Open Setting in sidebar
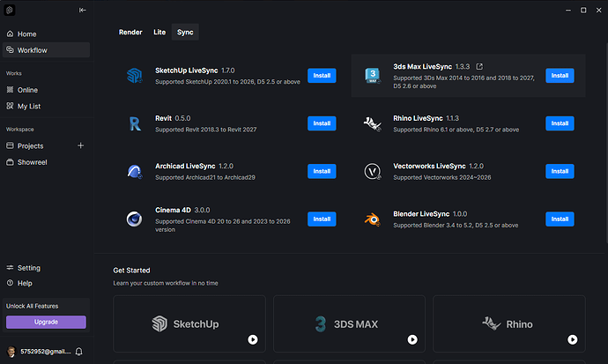608x364 pixels. (46, 268)
